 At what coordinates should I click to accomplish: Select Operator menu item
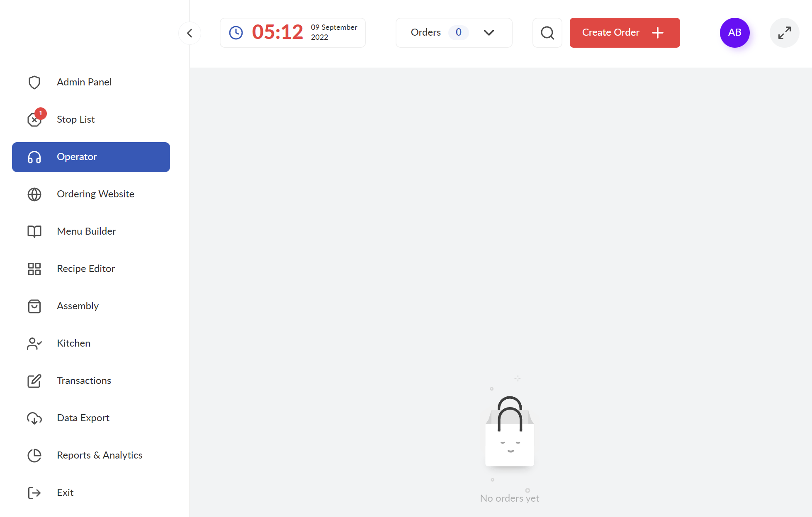point(91,157)
